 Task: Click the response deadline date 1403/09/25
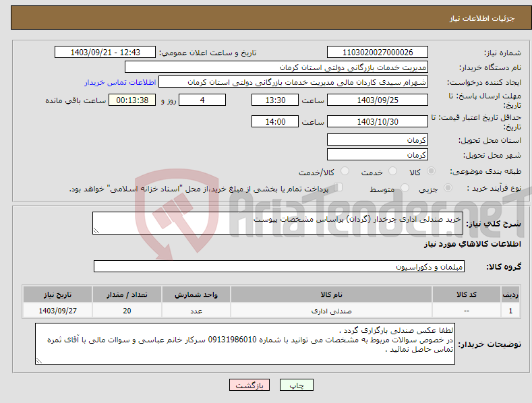[378, 100]
